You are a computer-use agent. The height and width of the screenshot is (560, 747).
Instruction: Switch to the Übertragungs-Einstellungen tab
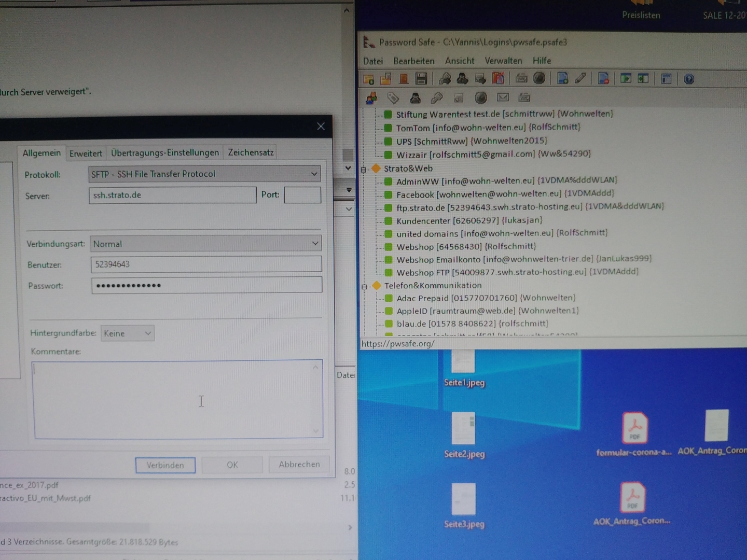point(165,152)
